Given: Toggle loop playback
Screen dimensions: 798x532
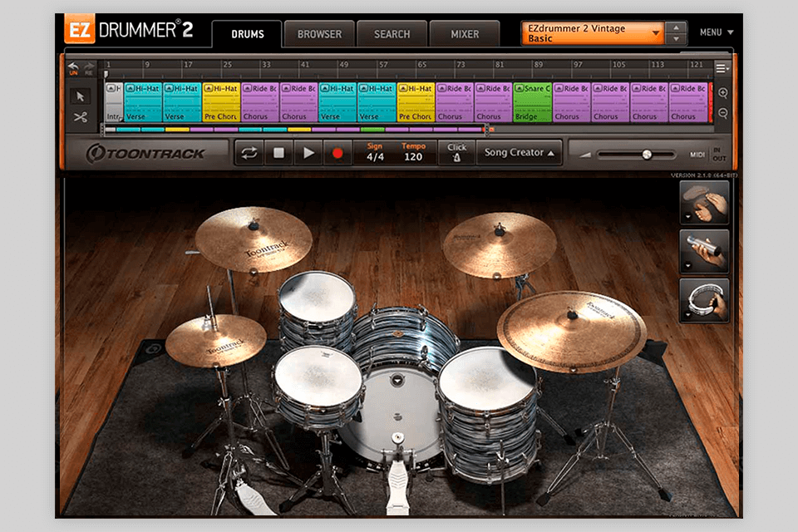Looking at the screenshot, I should (x=249, y=153).
